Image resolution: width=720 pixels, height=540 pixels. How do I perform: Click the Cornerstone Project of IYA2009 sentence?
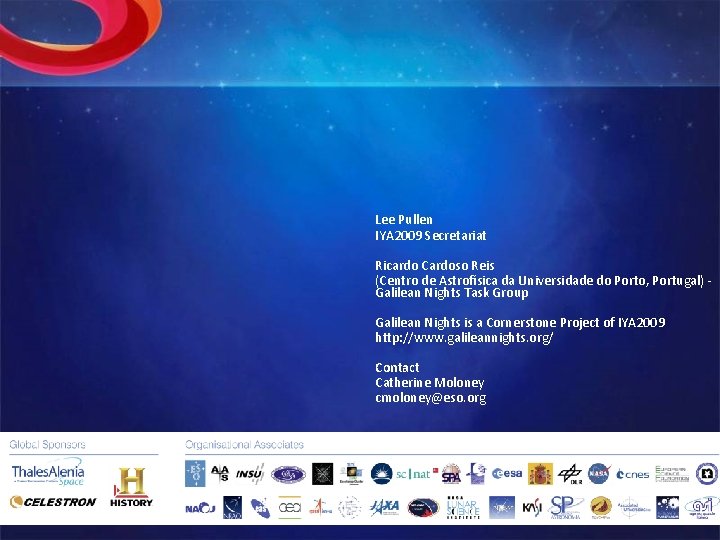[x=520, y=323]
